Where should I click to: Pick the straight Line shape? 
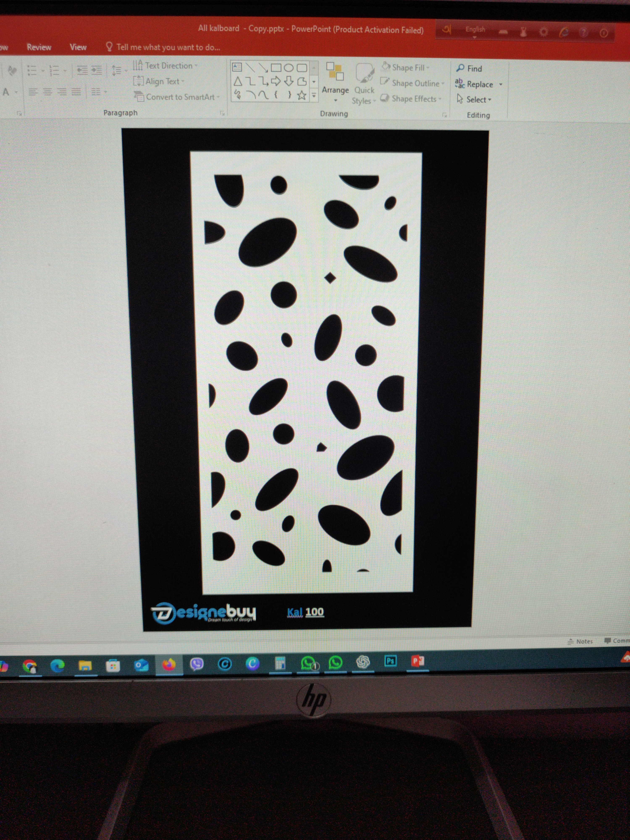(250, 68)
